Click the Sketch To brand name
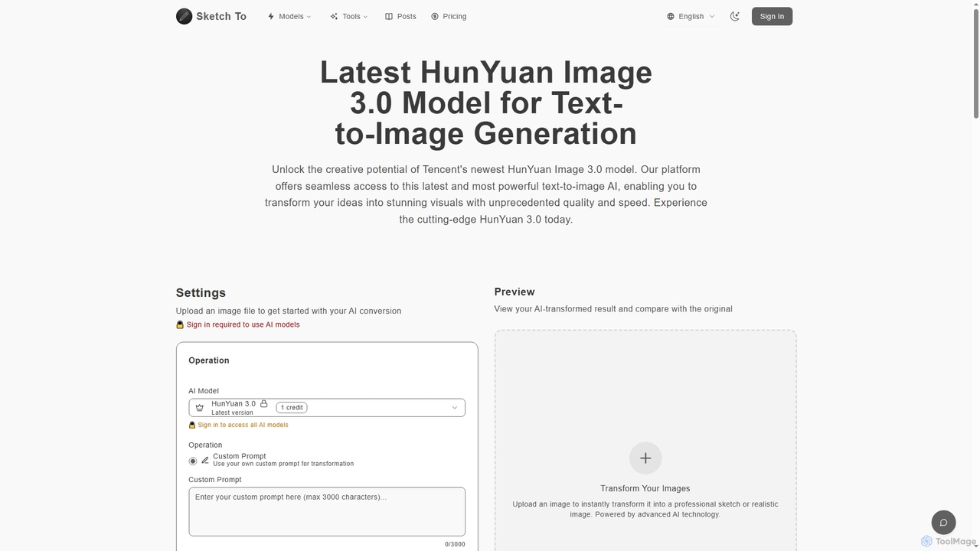The width and height of the screenshot is (980, 551). click(221, 16)
